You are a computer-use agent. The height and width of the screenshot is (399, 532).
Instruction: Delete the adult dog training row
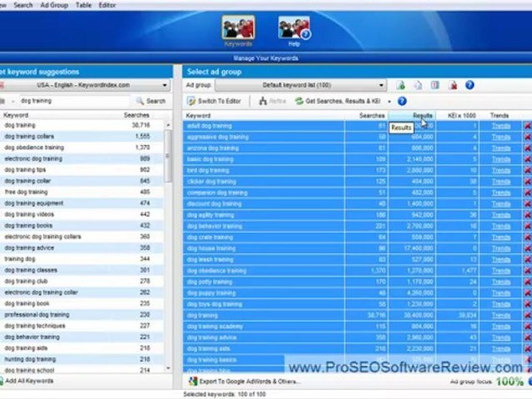click(528, 126)
